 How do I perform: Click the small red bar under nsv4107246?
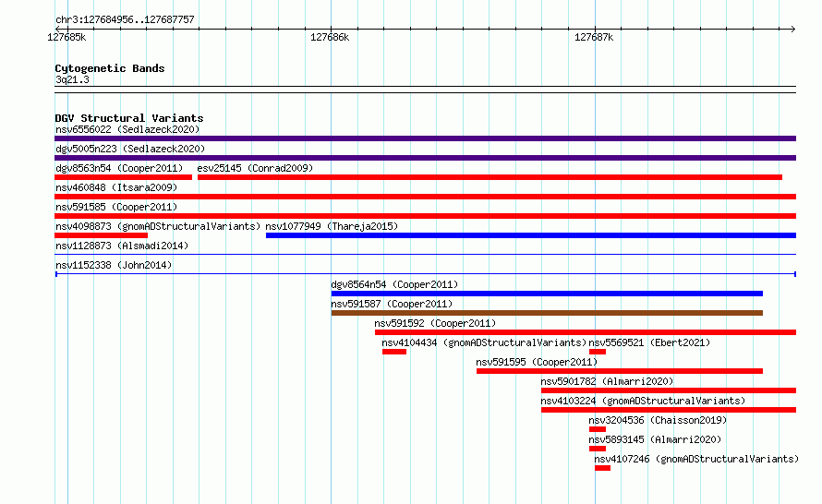[x=602, y=468]
